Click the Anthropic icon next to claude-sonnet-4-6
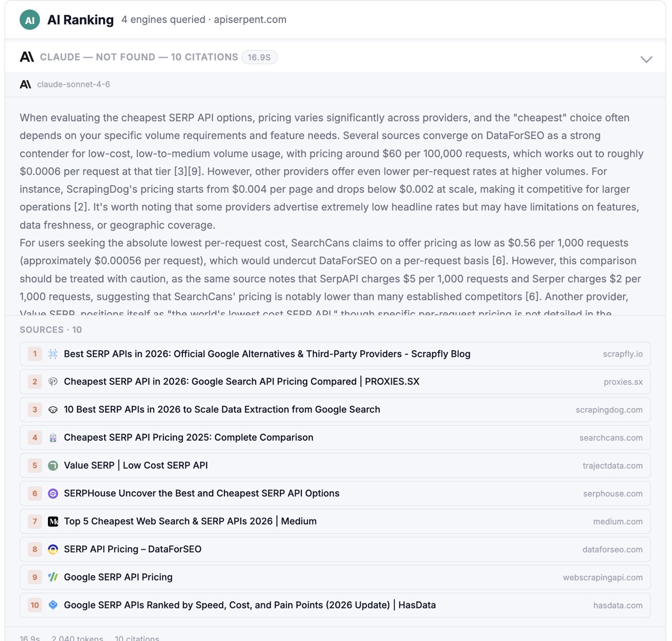The width and height of the screenshot is (672, 641). [x=25, y=85]
